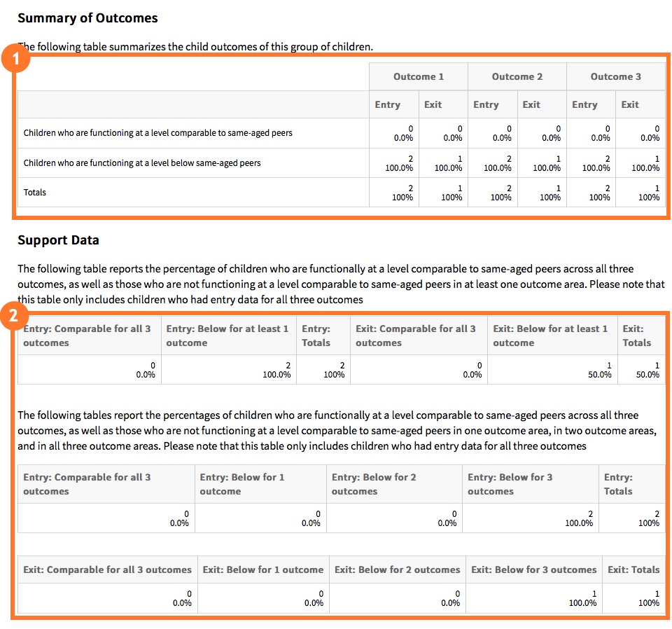Click 'Entry: Below for 2 outcomes' header

point(375,484)
